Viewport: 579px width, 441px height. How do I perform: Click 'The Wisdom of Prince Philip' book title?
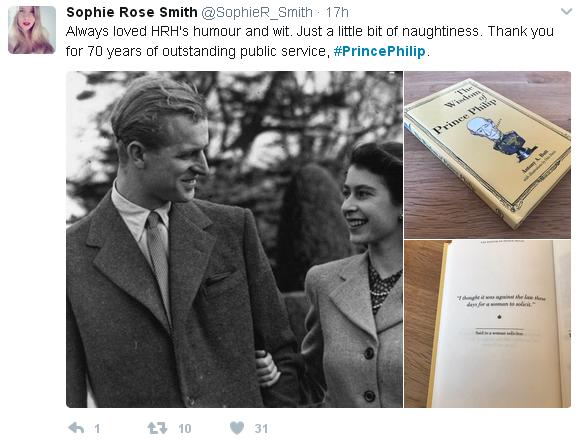point(465,110)
